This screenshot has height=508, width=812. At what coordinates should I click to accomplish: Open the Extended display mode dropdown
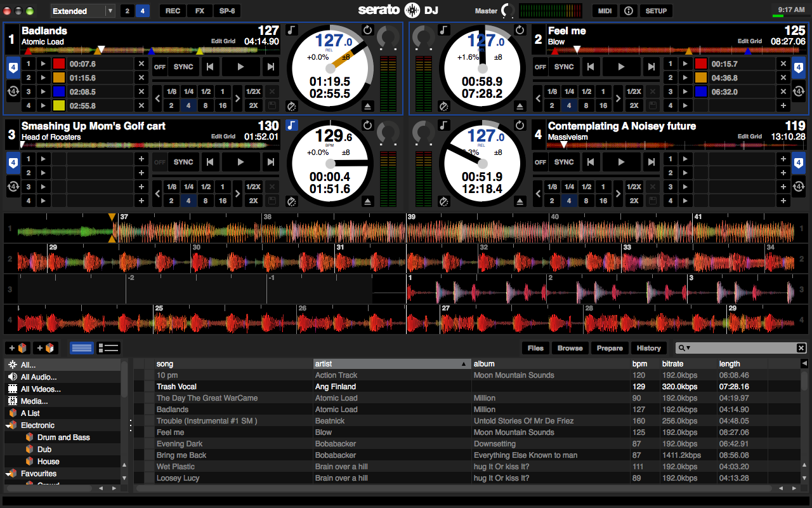[82, 10]
